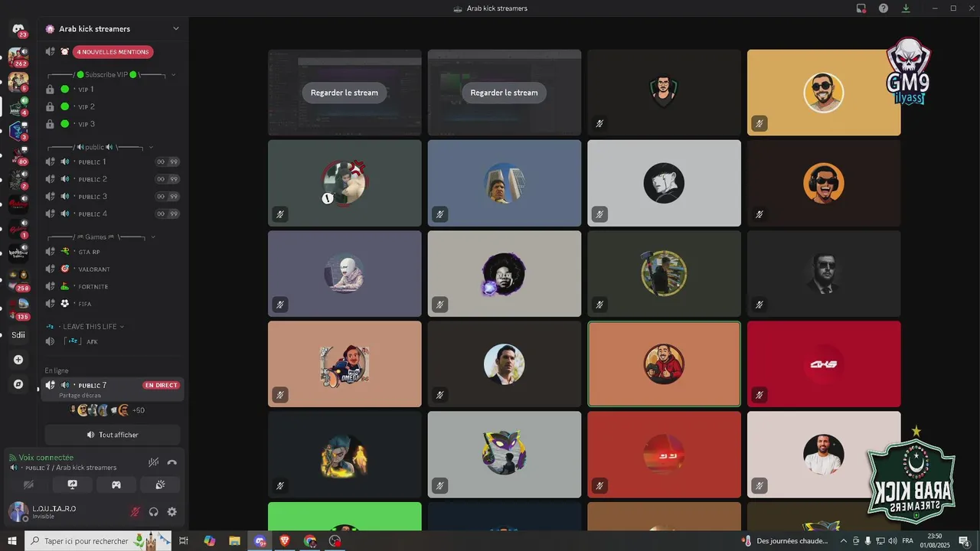The image size is (980, 551).
Task: Click the PUBLIC 4 channel user limit badge
Action: [168, 214]
